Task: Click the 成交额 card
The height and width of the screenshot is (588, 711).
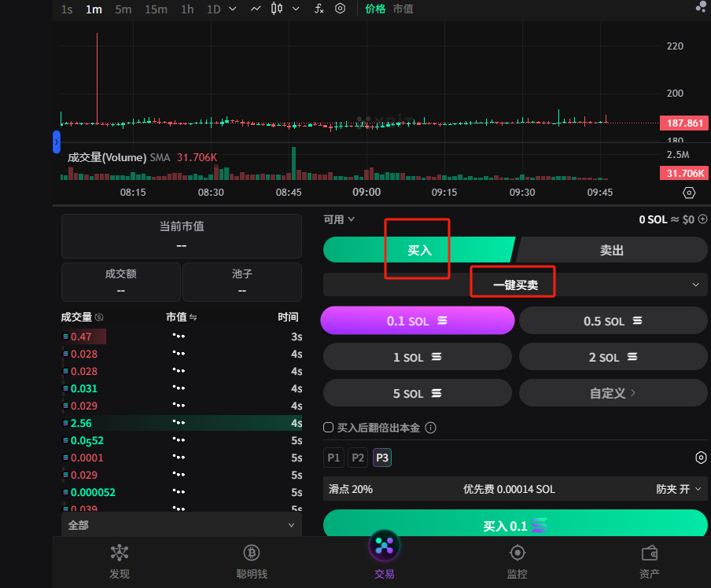Action: tap(121, 282)
